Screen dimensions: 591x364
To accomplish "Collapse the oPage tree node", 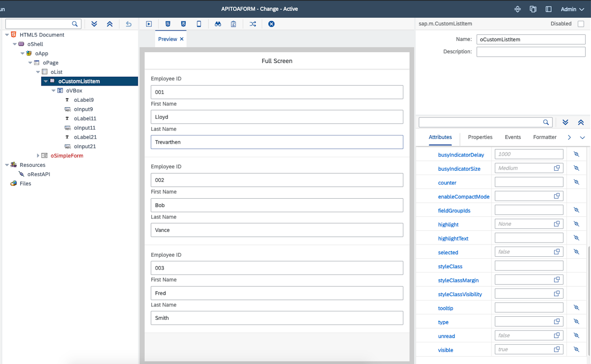I will click(30, 63).
